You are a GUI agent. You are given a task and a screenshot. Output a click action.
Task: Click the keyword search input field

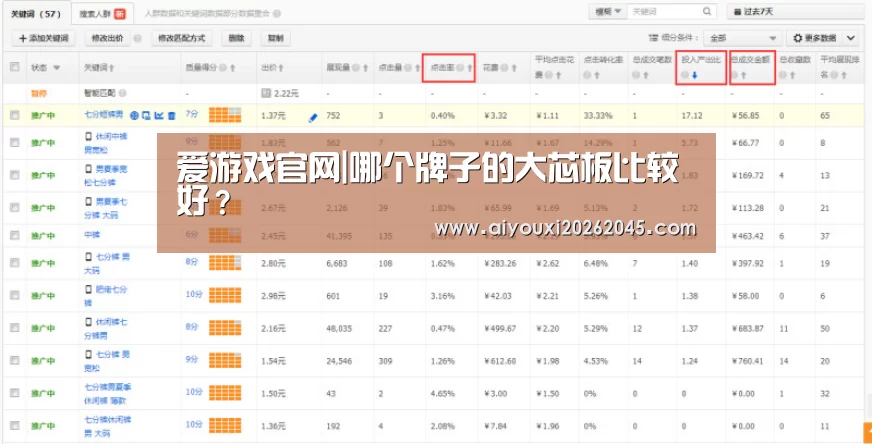pos(665,11)
